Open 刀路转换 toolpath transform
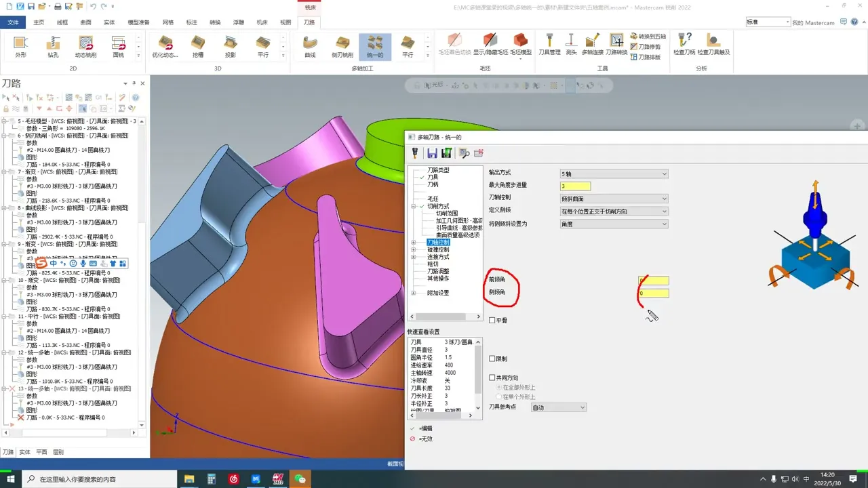868x488 pixels. click(x=616, y=44)
